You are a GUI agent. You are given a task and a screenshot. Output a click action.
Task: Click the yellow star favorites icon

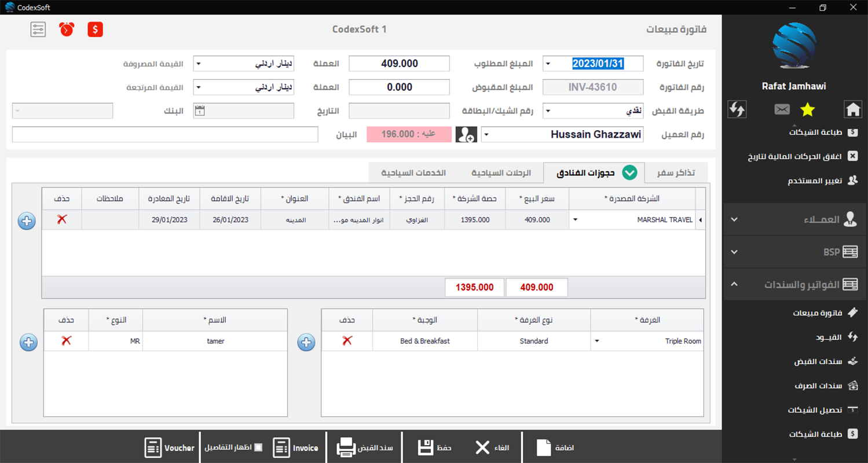(807, 109)
